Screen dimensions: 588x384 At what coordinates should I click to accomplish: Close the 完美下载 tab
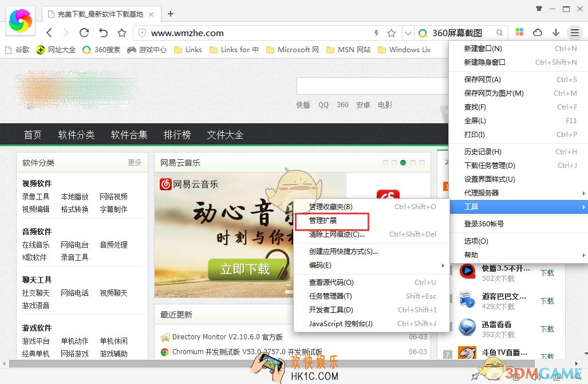pos(151,15)
